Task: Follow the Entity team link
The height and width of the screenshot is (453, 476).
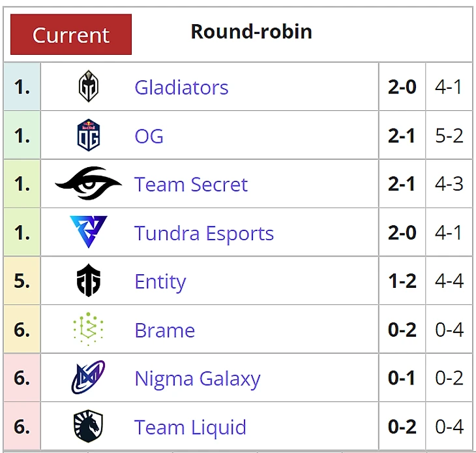Action: tap(160, 282)
